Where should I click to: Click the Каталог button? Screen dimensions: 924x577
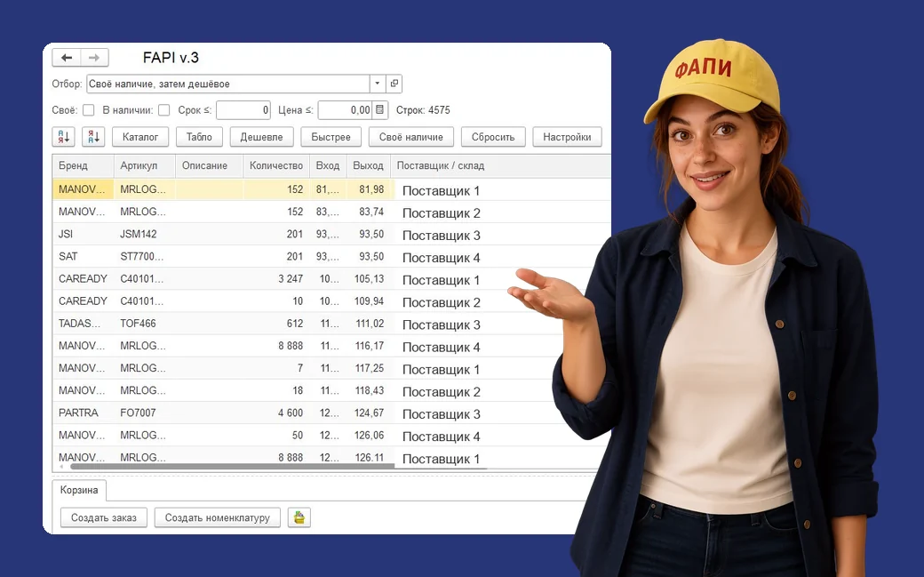[x=140, y=137]
